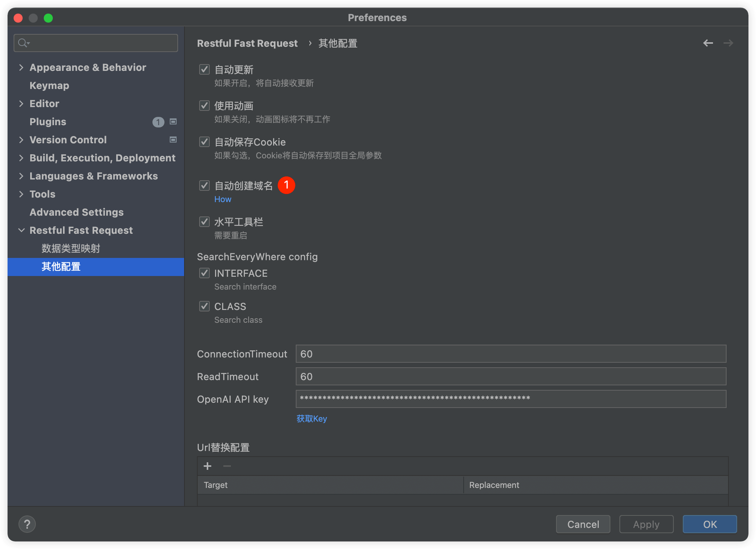Uncheck the INTERFACE search option
Viewport: 756px width, 549px height.
coord(204,273)
